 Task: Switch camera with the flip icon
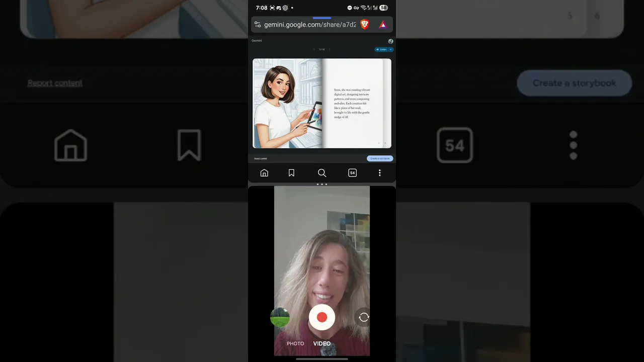pos(364,317)
